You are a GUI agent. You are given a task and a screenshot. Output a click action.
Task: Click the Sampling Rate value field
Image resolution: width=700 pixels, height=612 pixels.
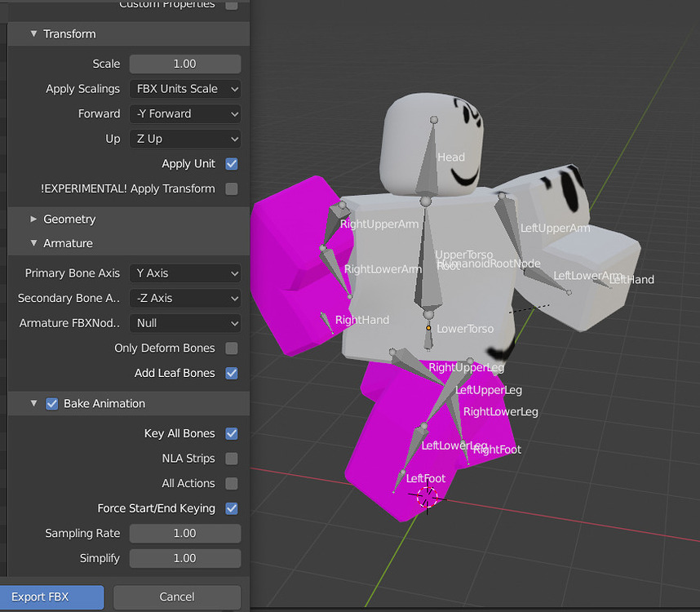(185, 534)
